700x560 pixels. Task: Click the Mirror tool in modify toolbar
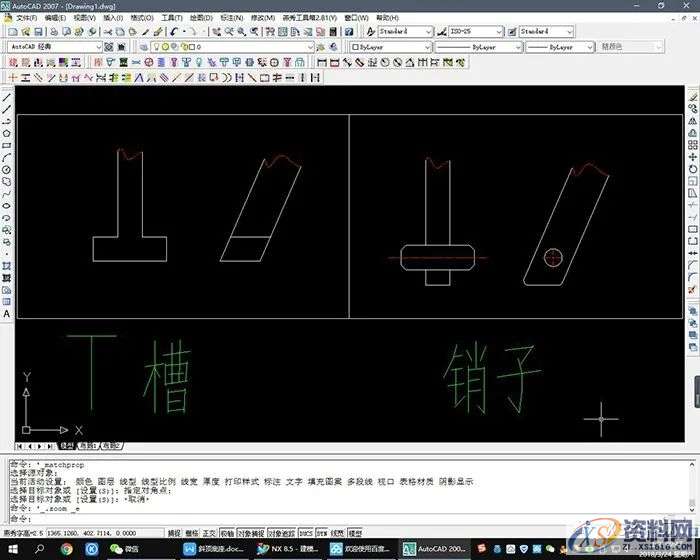692,121
